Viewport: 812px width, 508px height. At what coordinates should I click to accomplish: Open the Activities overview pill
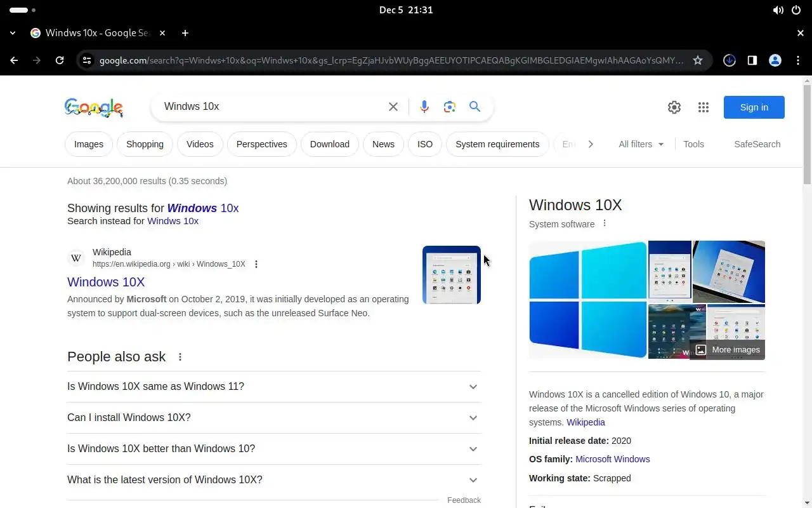click(x=23, y=10)
